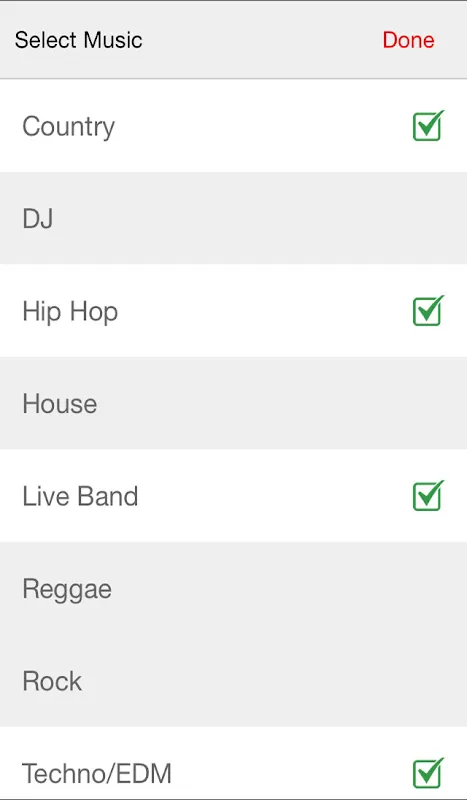Tap the Country label text
The image size is (467, 800).
68,127
